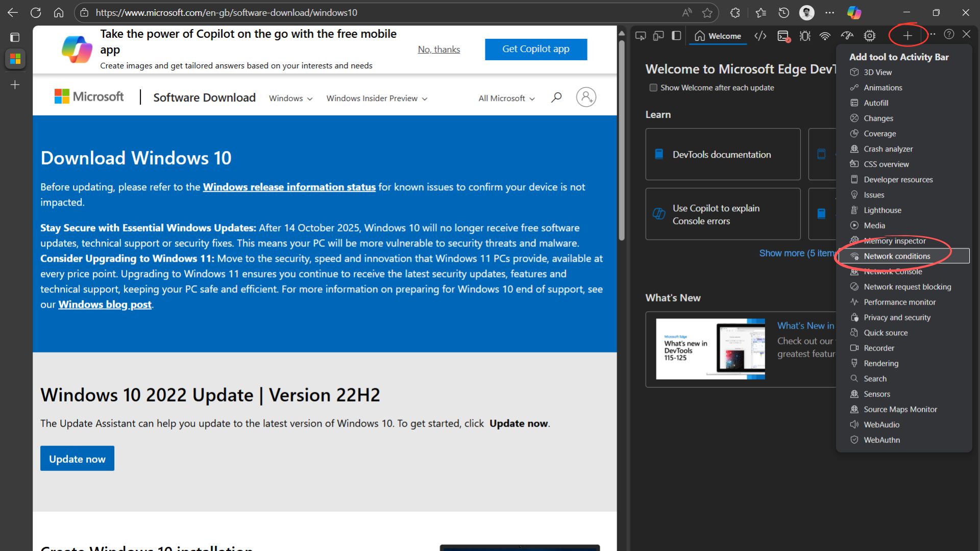Toggle Read aloud icon in address bar
The width and height of the screenshot is (980, 551).
tap(687, 13)
